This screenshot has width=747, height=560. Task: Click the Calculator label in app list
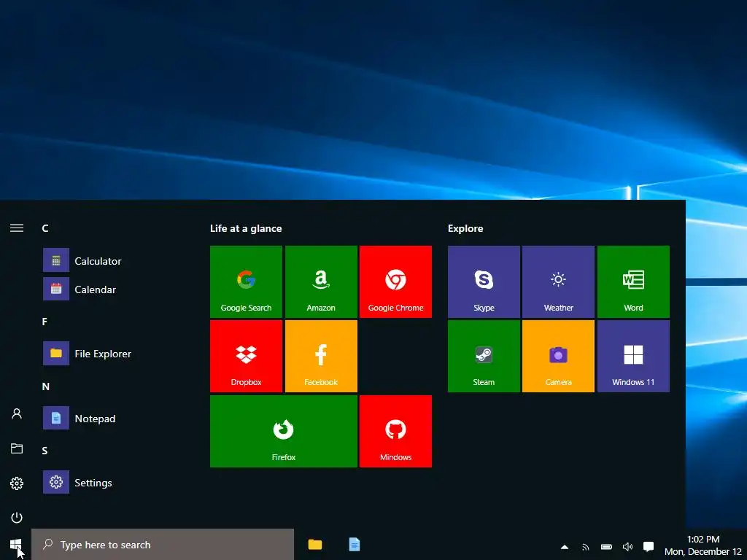pos(98,261)
